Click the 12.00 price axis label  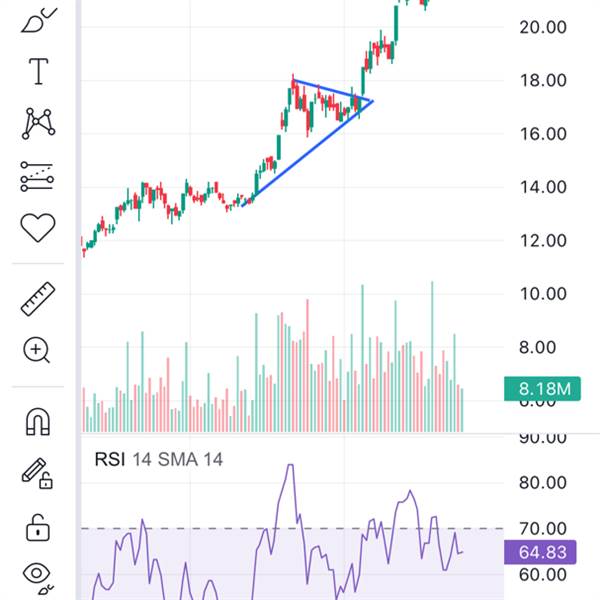tap(543, 241)
